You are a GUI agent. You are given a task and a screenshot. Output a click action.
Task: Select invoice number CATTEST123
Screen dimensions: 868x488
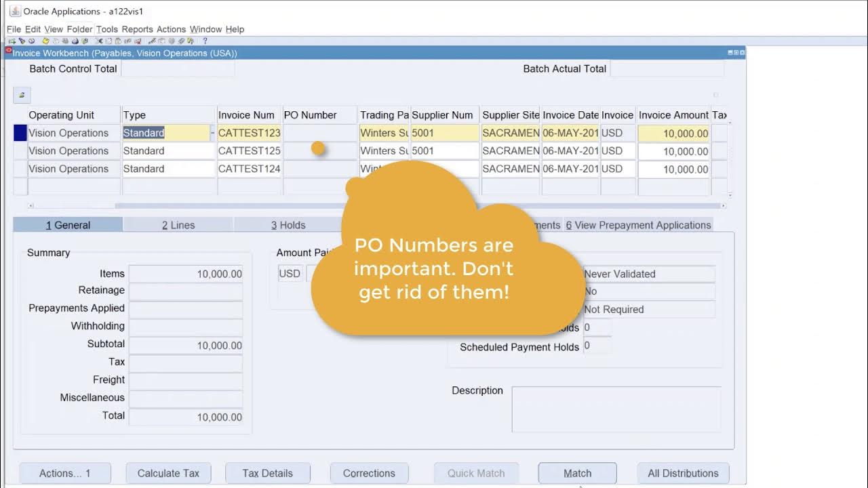point(250,133)
